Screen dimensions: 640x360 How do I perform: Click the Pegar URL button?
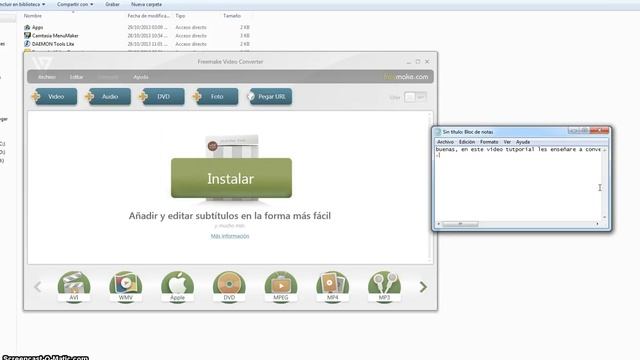(x=270, y=97)
